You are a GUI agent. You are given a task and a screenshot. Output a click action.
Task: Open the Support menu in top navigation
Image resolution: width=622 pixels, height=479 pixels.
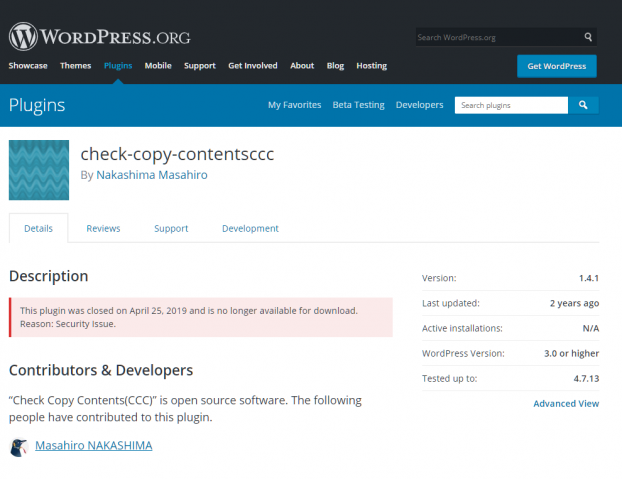coord(200,66)
